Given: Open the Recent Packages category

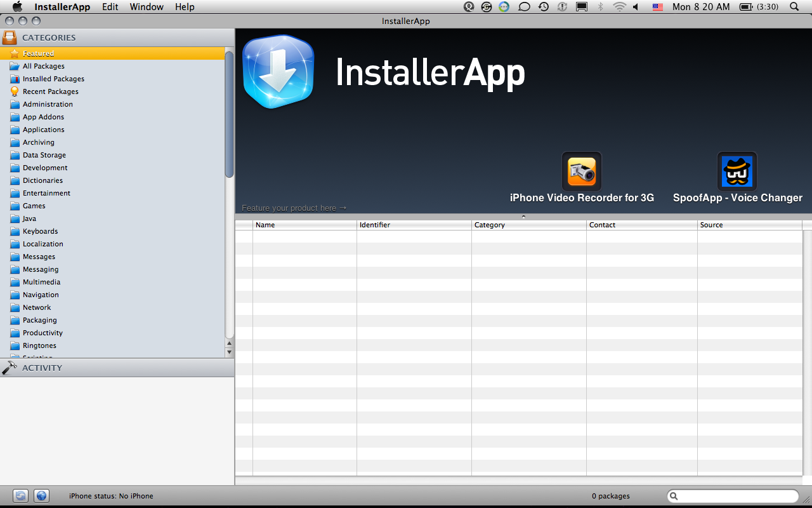Looking at the screenshot, I should (x=50, y=91).
